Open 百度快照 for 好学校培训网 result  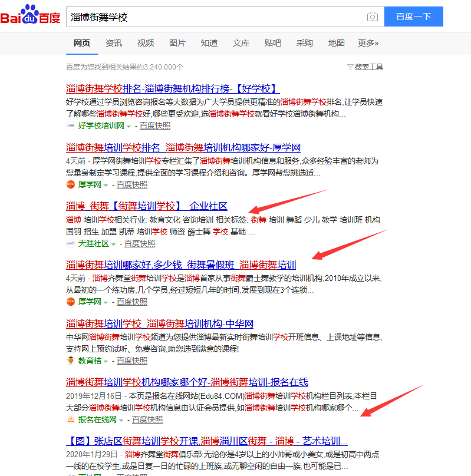(155, 125)
